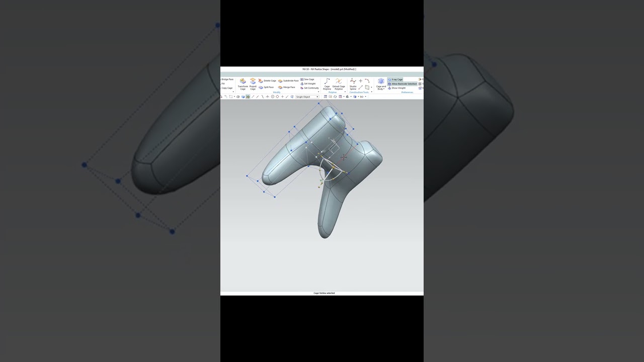Image resolution: width=644 pixels, height=362 pixels.
Task: Click the Bridge Face command
Action: tap(227, 79)
